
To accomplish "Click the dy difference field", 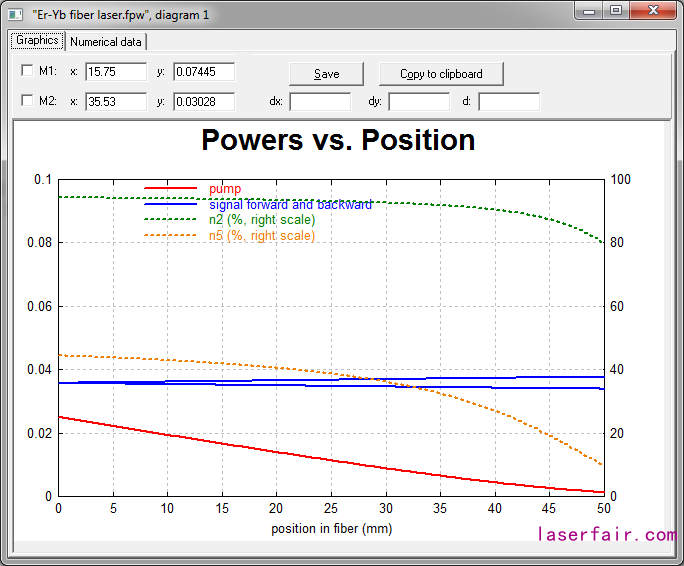I will [x=419, y=101].
